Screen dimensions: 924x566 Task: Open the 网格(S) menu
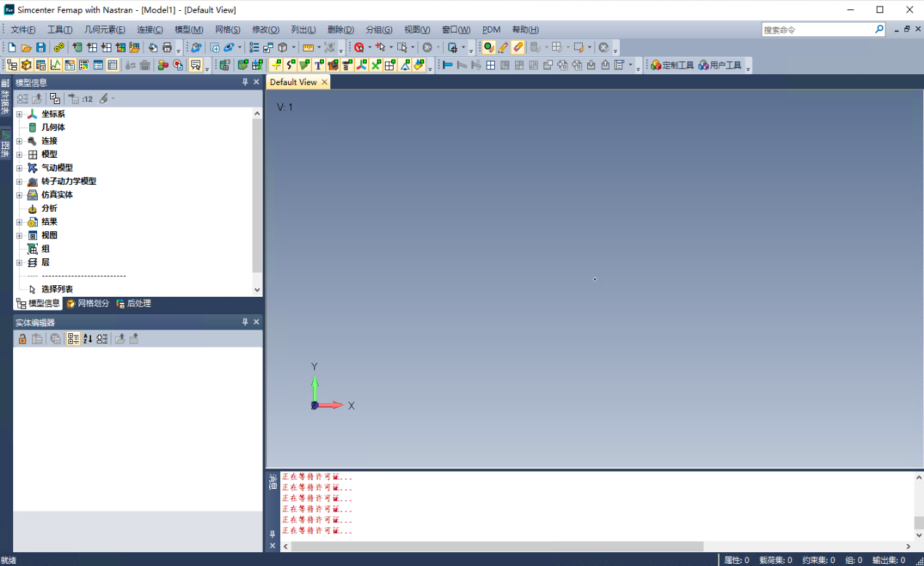tap(228, 30)
